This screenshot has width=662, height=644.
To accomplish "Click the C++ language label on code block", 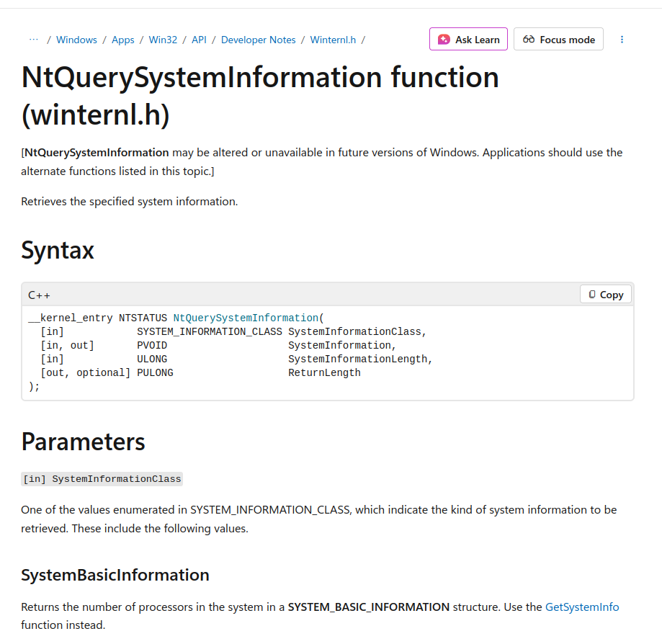I will (39, 295).
